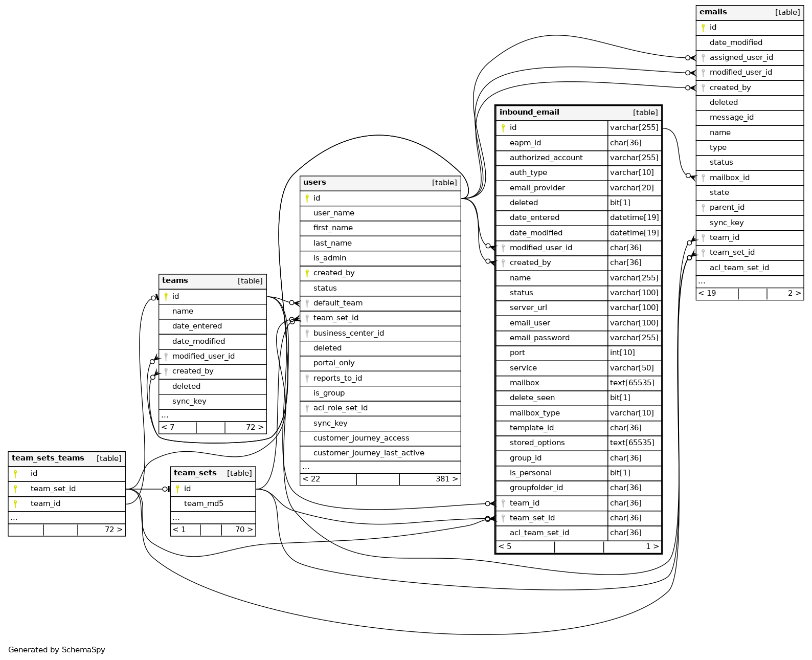812x660 pixels.
Task: Click the key icon next to teams id
Action: click(x=166, y=297)
